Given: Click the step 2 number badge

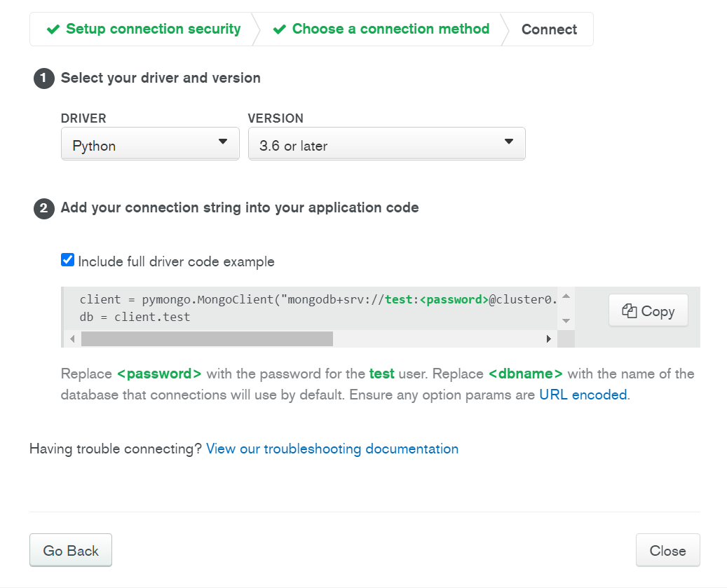Looking at the screenshot, I should (x=43, y=208).
